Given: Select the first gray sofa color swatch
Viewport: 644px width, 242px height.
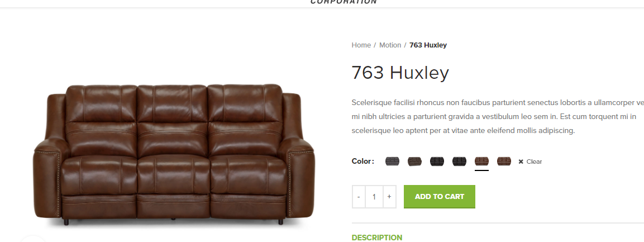Looking at the screenshot, I should pos(392,162).
